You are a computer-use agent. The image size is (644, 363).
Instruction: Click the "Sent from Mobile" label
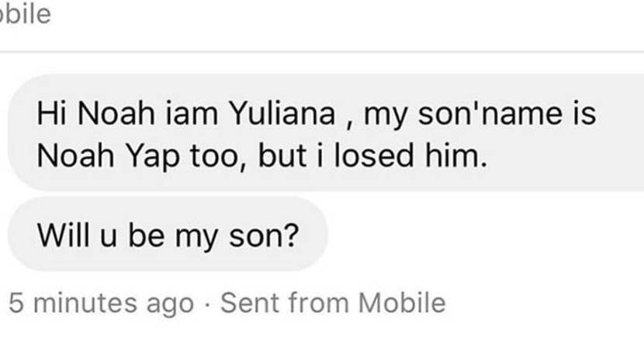click(333, 303)
